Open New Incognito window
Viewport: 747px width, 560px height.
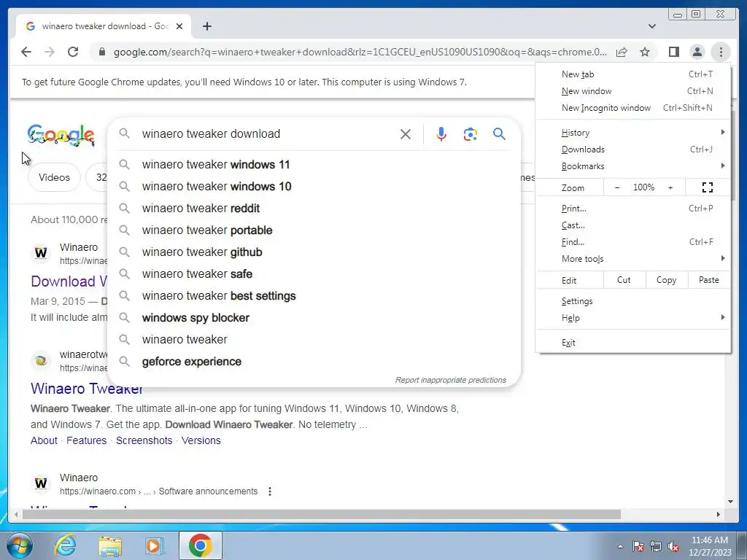[x=633, y=108]
